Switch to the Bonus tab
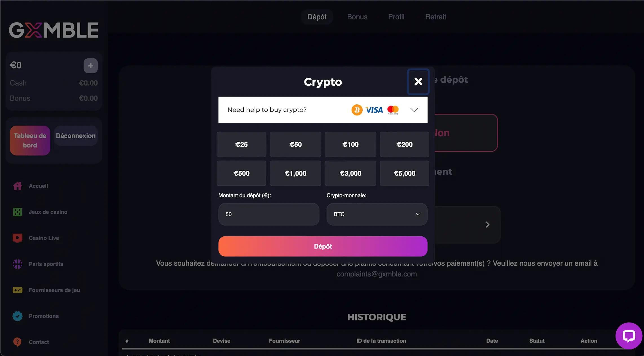The image size is (644, 356). coord(357,17)
